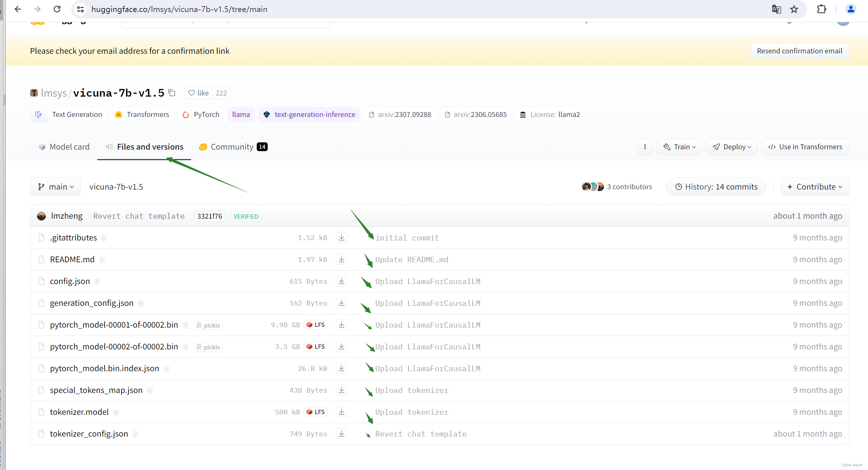
Task: Expand the Deploy dropdown menu
Action: pyautogui.click(x=731, y=147)
